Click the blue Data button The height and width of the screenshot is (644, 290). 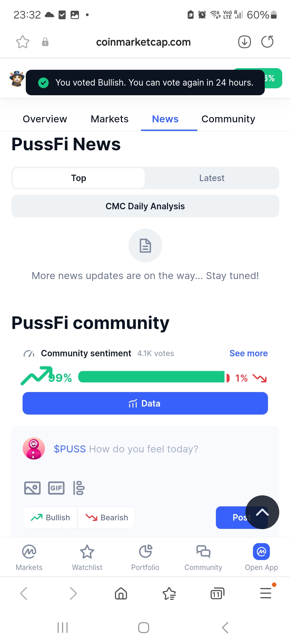[x=145, y=403]
